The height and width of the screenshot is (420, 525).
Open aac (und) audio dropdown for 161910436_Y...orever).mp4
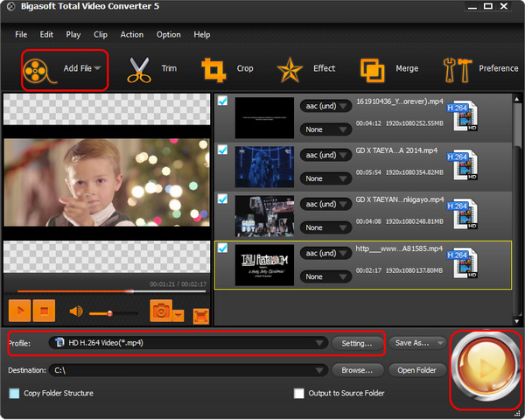325,106
